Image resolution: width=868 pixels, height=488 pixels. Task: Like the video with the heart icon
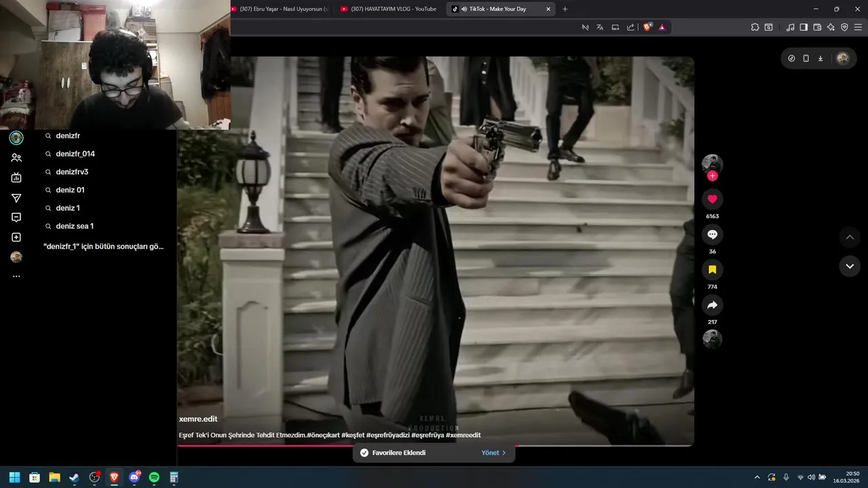(x=712, y=199)
